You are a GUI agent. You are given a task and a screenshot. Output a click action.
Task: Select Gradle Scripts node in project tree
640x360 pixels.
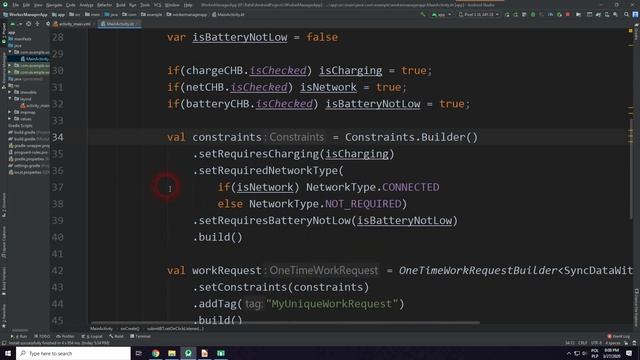coord(20,126)
